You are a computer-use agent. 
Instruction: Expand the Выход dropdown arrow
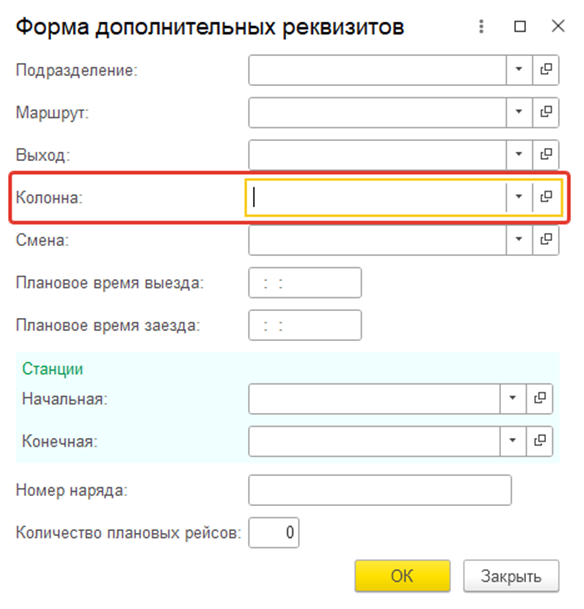coord(519,155)
